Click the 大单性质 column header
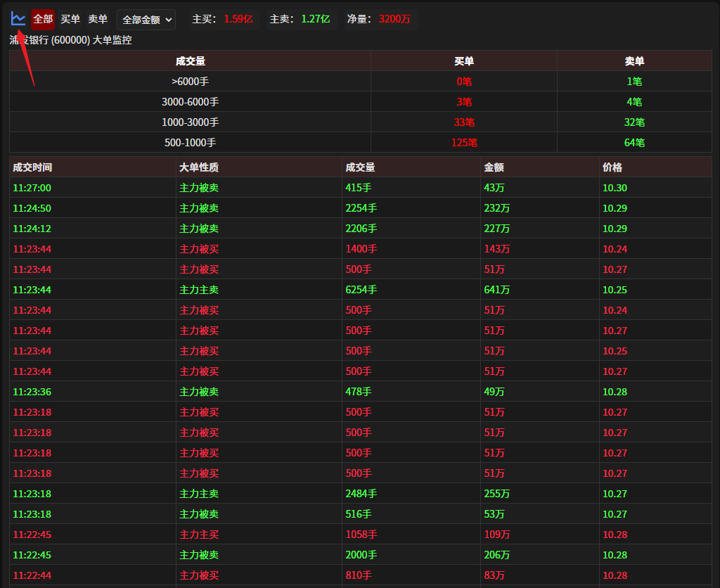The height and width of the screenshot is (588, 720). click(199, 167)
